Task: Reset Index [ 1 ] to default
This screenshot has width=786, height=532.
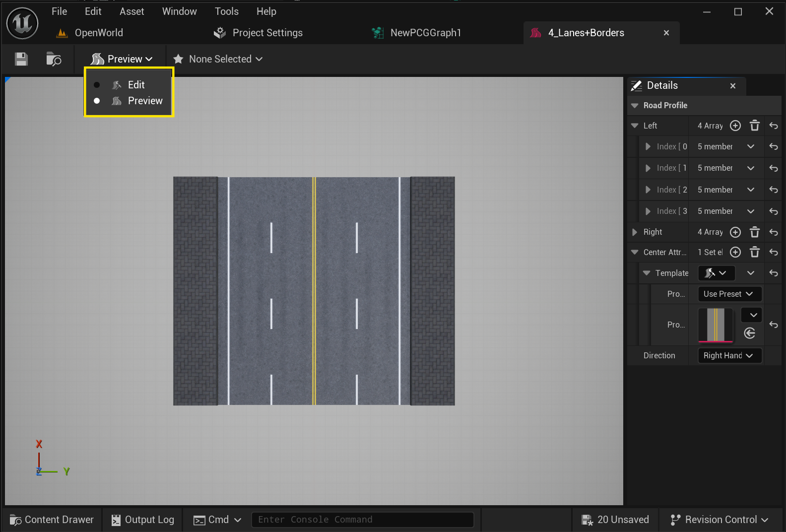Action: (x=774, y=168)
